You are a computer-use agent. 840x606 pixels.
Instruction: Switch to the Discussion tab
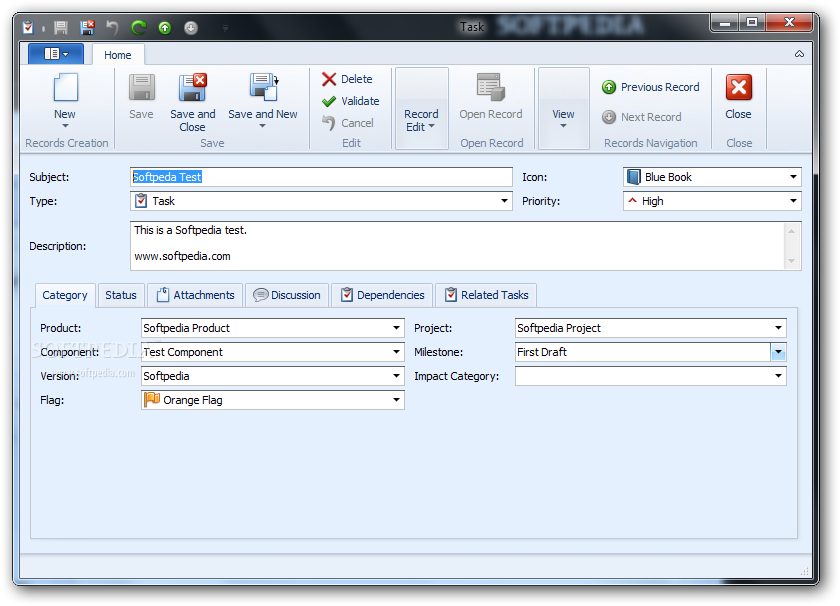click(287, 295)
